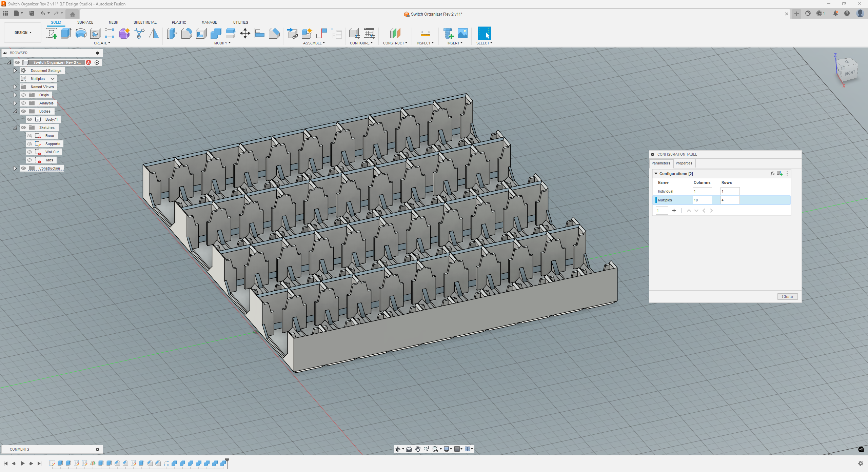The image size is (868, 472).
Task: Click the Insert Canvas image icon
Action: pyautogui.click(x=462, y=33)
